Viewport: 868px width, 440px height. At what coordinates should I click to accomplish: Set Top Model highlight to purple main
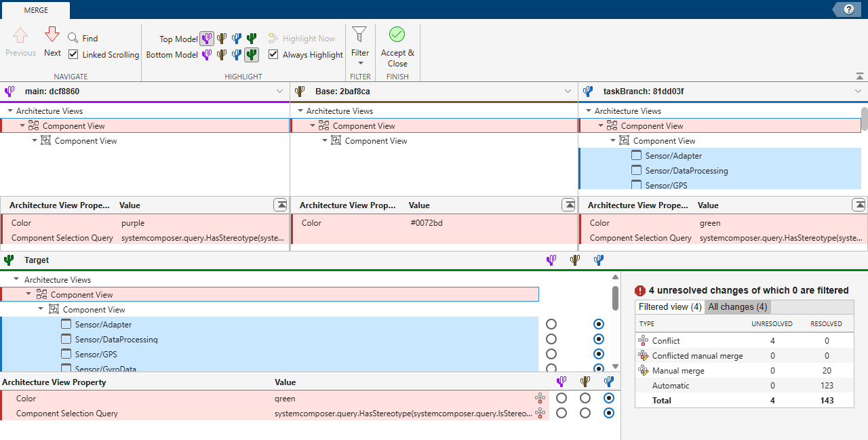tap(207, 39)
